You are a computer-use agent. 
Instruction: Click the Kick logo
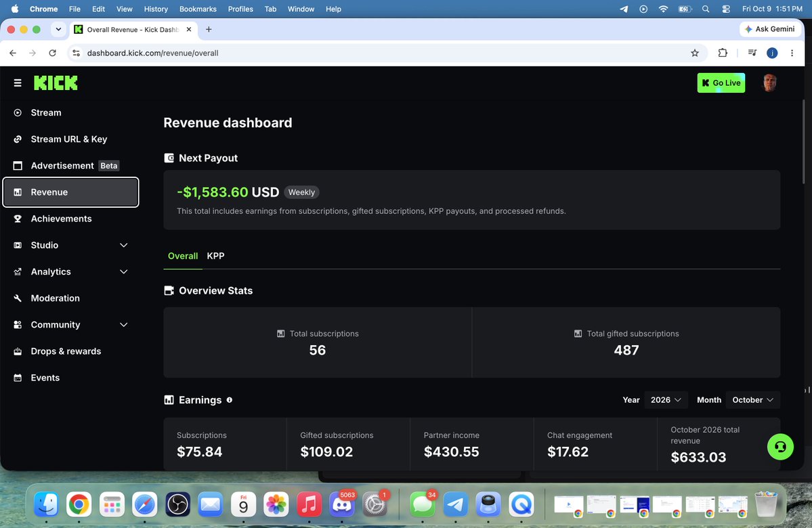[x=56, y=83]
